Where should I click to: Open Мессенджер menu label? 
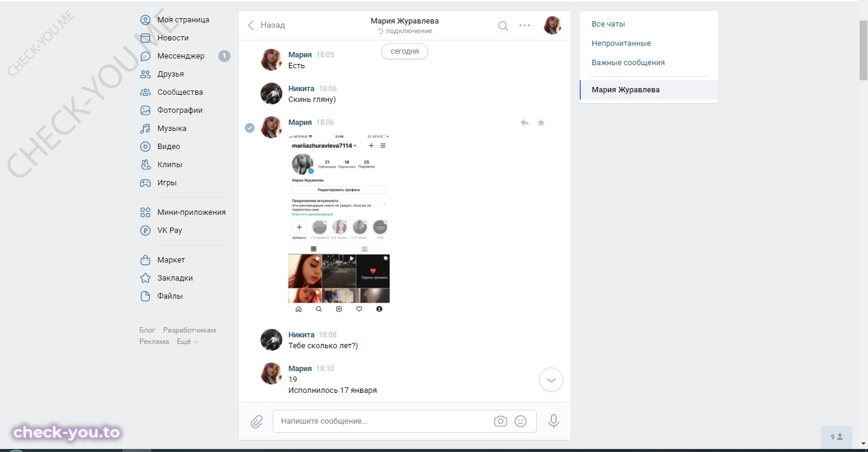click(181, 56)
